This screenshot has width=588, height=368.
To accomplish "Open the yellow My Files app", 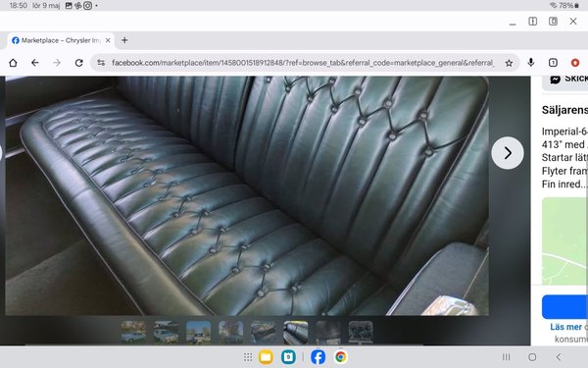I will 266,357.
